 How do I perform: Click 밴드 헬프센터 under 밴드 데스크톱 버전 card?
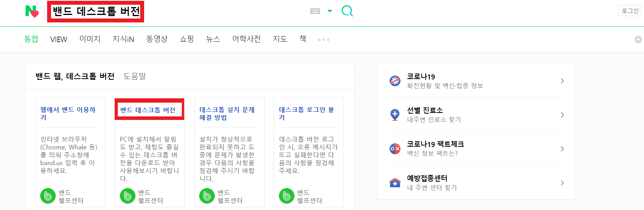click(150, 196)
